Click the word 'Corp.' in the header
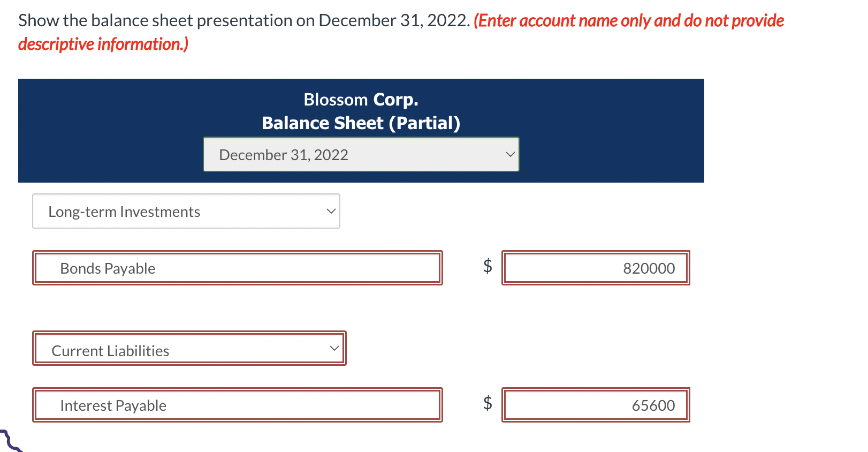The width and height of the screenshot is (868, 452). (x=395, y=100)
